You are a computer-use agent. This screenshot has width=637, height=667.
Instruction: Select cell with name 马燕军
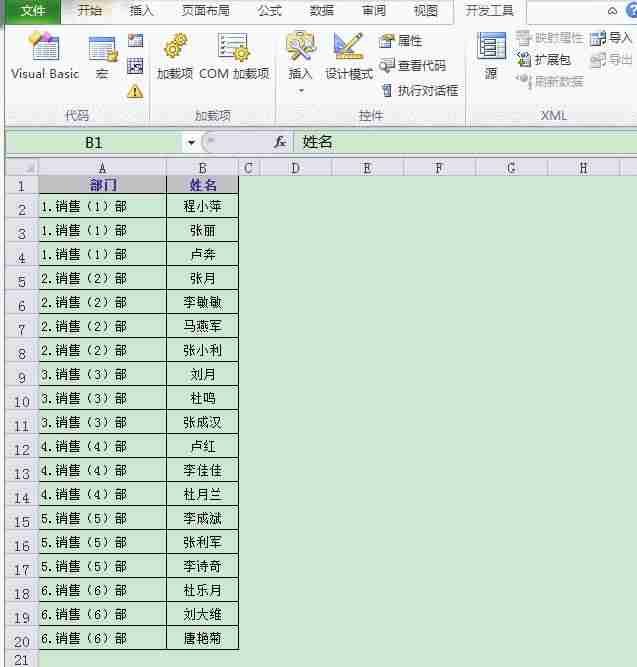click(203, 326)
